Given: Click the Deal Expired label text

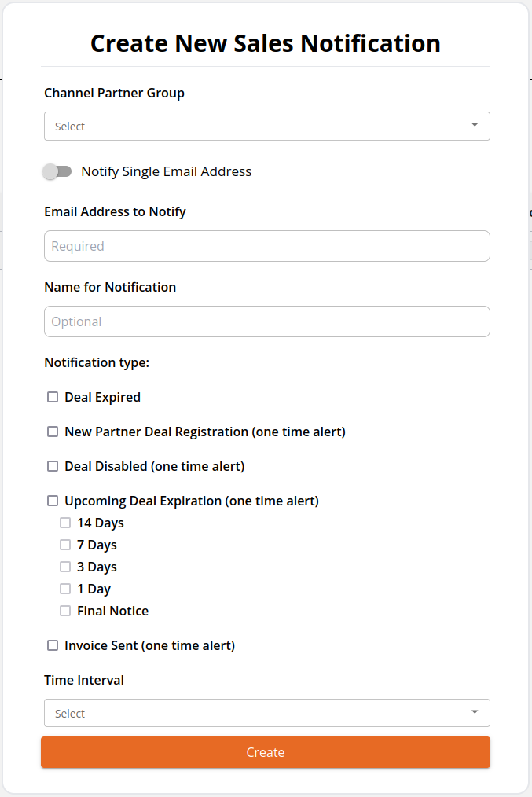Looking at the screenshot, I should tap(103, 398).
